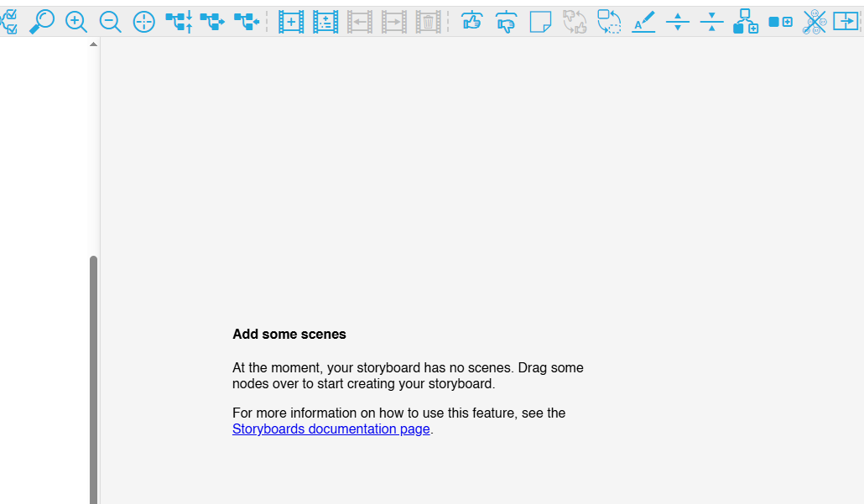Click inward-pointing arrows collapse icon

(x=711, y=22)
